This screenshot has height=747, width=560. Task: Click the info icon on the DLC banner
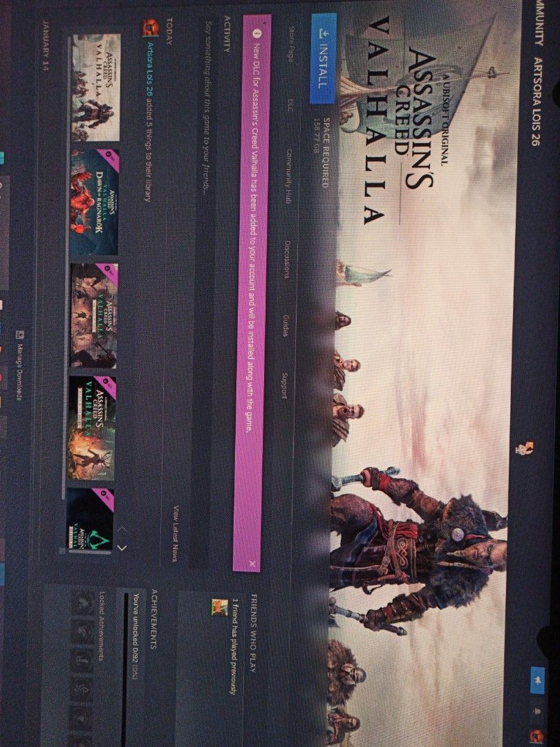coord(258,33)
